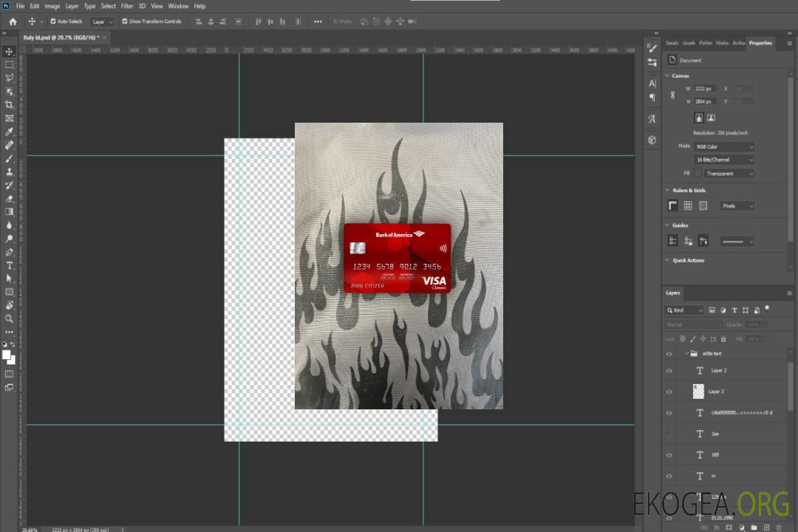Hide Layer 2 using its eye icon
This screenshot has height=532, width=798.
click(669, 371)
